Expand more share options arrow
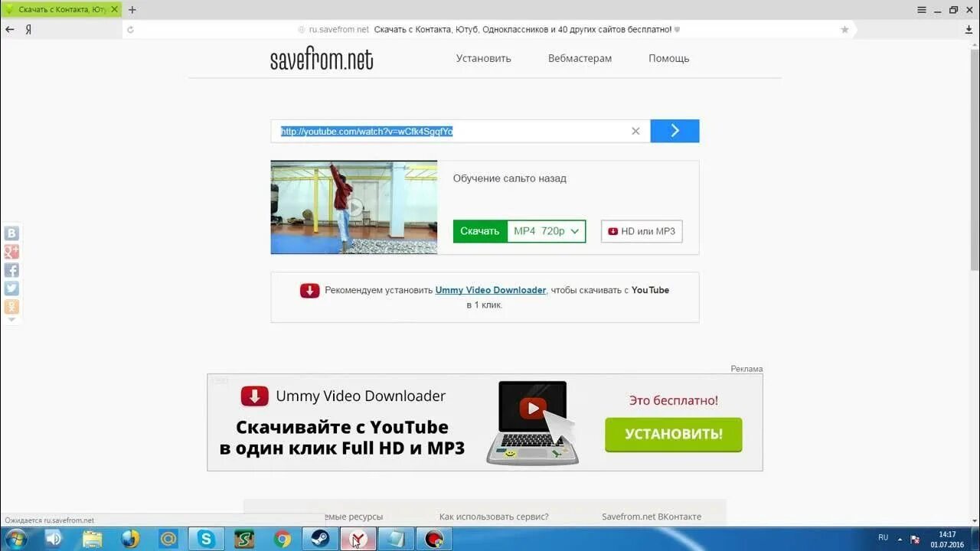This screenshot has width=980, height=551. (11, 320)
